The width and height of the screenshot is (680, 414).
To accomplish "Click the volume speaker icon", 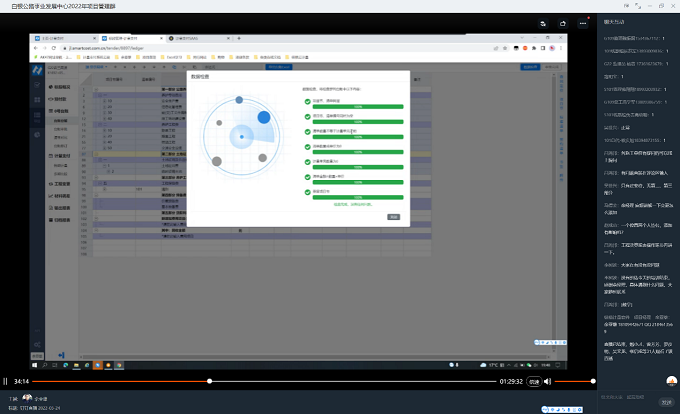I will pyautogui.click(x=547, y=381).
